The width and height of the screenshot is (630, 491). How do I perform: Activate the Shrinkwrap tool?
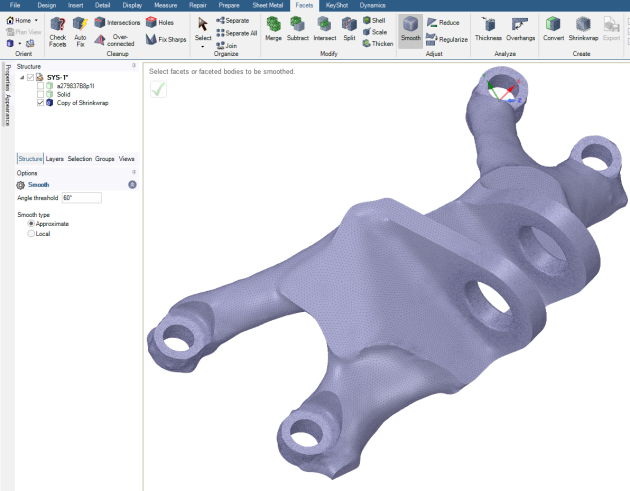tap(583, 28)
